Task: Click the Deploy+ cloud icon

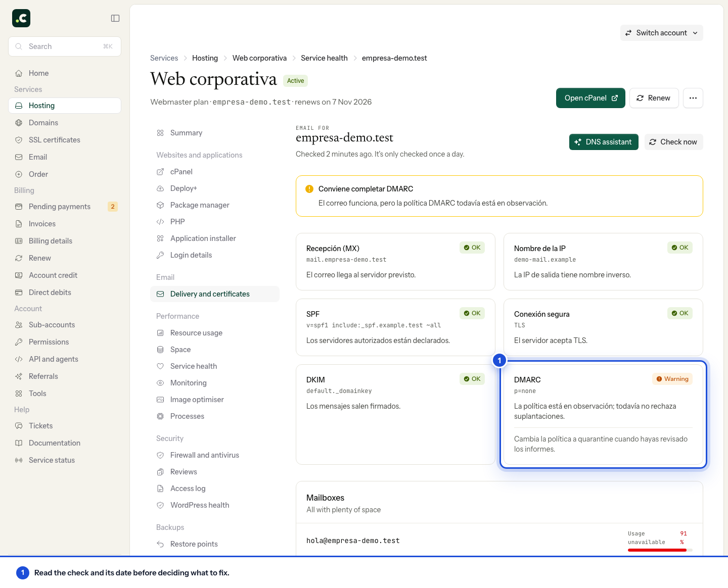Action: [x=160, y=188]
